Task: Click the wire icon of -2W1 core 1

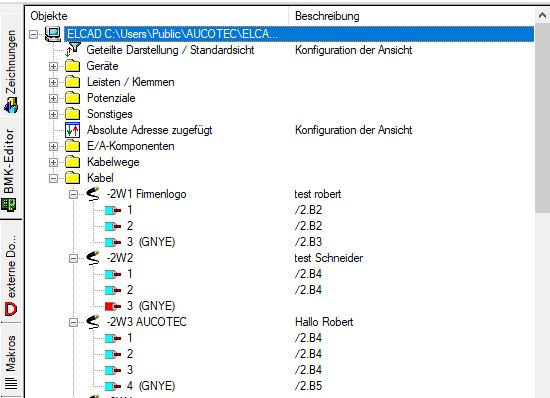Action: (113, 210)
